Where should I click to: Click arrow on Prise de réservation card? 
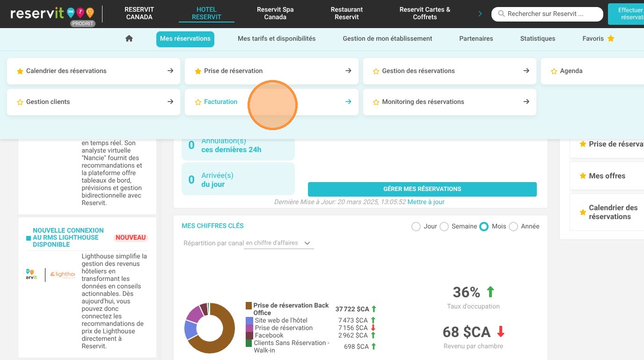(x=348, y=71)
